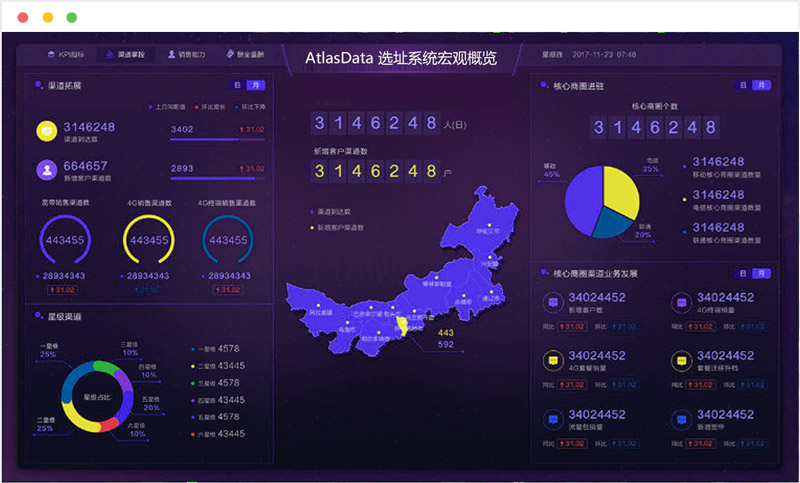Click the yellow 4G销售渠道数 ring gauge

pos(148,240)
